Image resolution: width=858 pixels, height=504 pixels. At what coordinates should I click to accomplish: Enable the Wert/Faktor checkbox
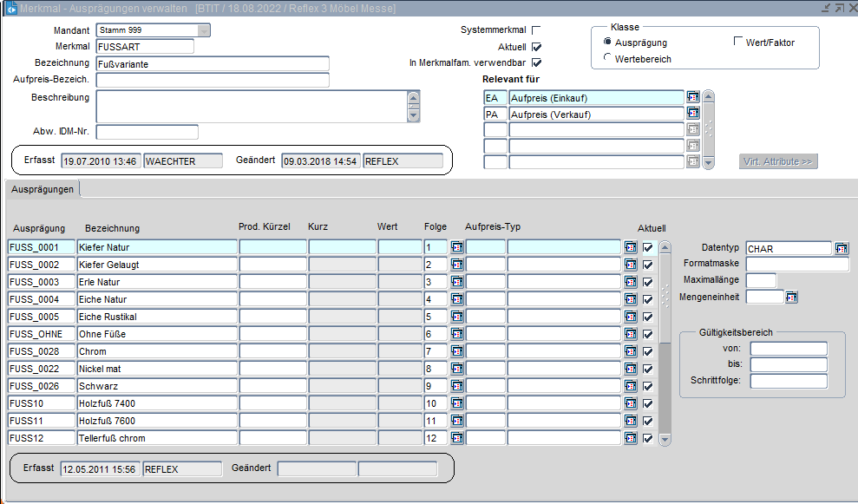click(738, 42)
